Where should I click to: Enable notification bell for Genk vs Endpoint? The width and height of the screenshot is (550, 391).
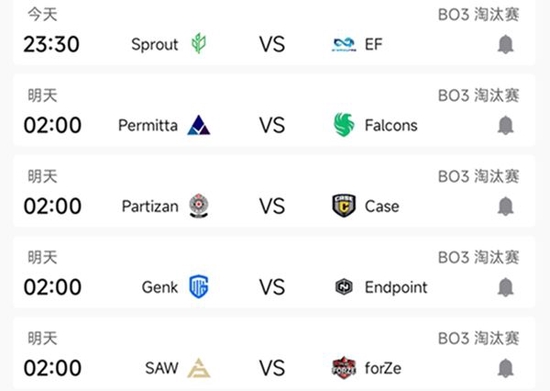[505, 287]
